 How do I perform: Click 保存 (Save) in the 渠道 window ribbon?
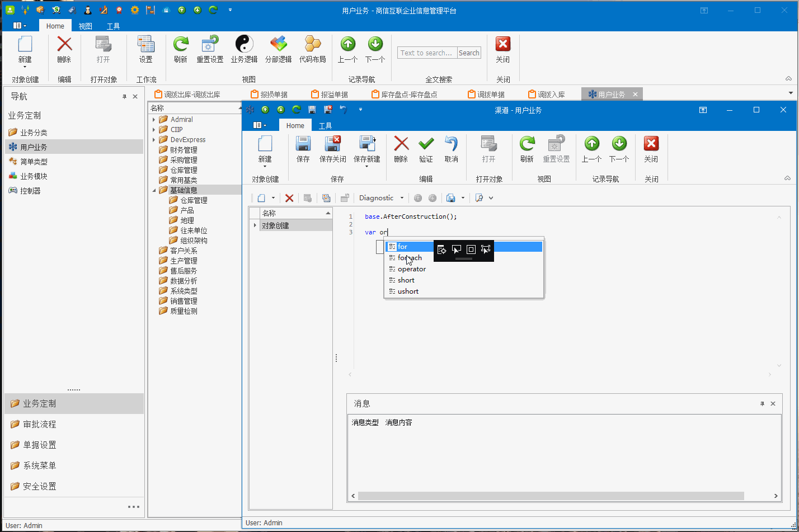303,149
